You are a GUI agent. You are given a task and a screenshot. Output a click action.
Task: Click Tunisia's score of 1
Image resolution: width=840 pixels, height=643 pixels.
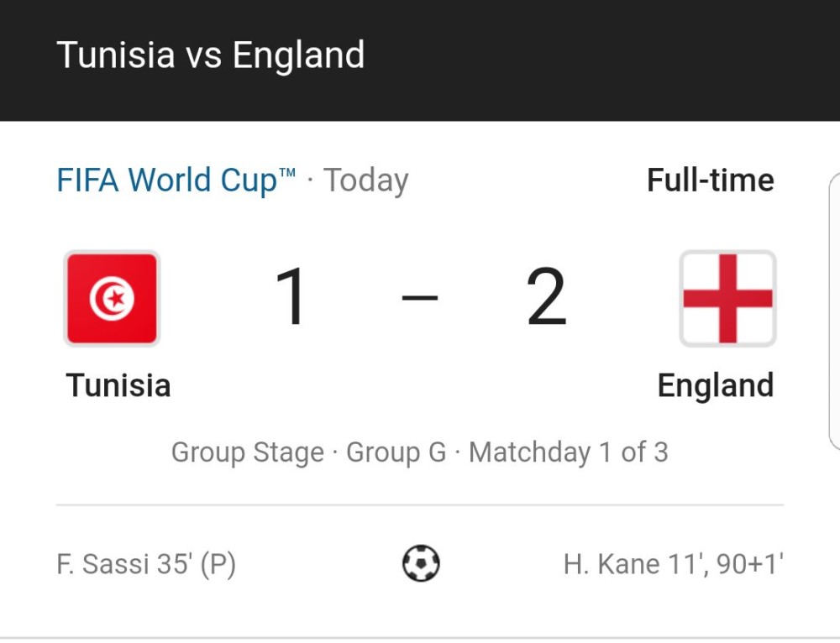point(292,298)
